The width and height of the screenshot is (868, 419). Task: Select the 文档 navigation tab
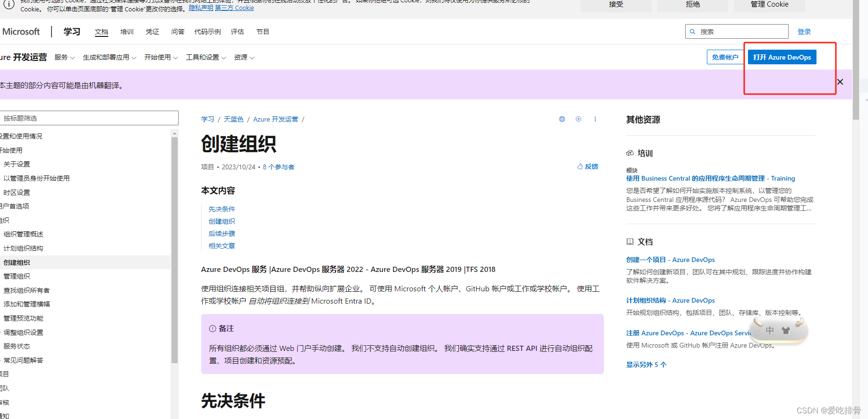tap(101, 32)
